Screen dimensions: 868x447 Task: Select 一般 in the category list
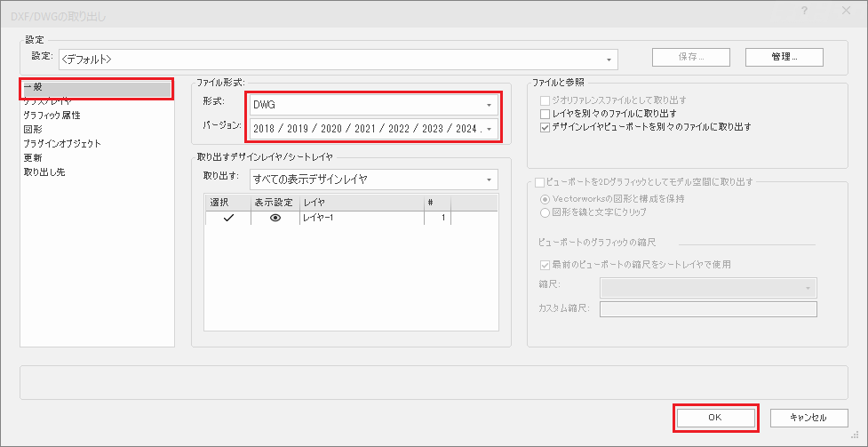(95, 88)
